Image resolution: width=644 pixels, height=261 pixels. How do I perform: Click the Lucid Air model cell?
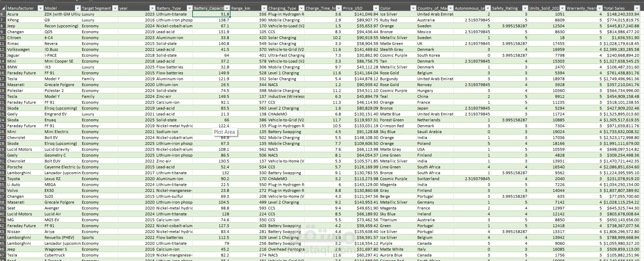[62, 214]
